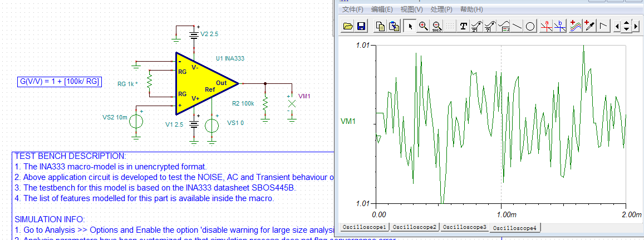Toggle the dotted grid icon
Image resolution: width=644 pixels, height=240 pixels.
point(450,27)
